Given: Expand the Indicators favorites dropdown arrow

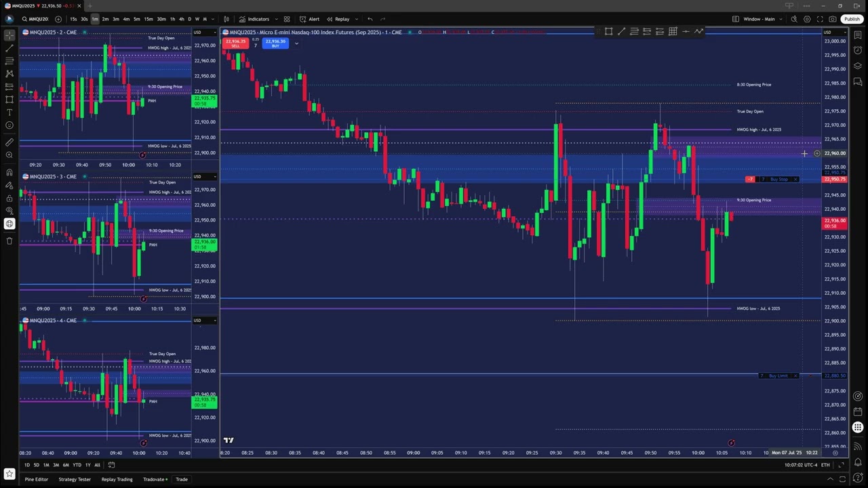Looking at the screenshot, I should (x=275, y=19).
